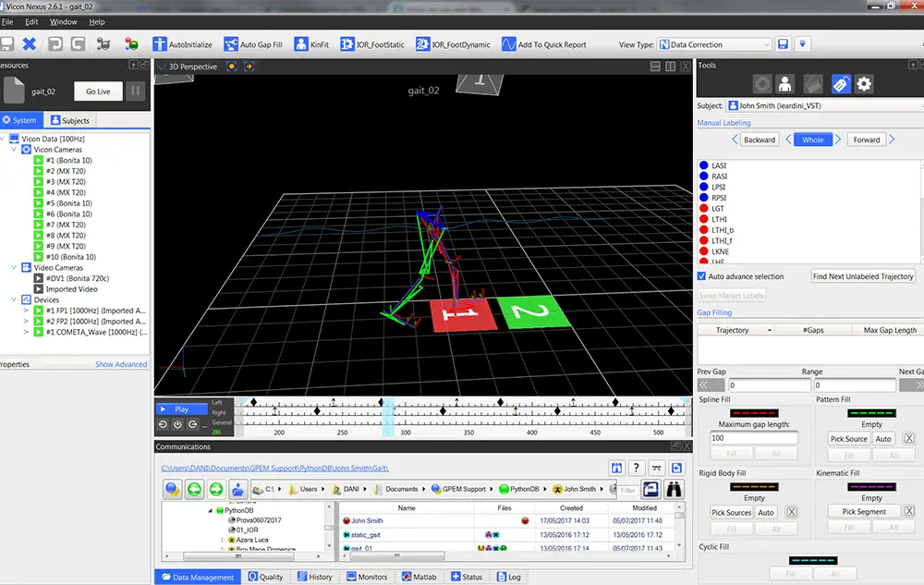Click Find Next Unlabeled Trajectory button
This screenshot has width=924, height=585.
(x=863, y=276)
